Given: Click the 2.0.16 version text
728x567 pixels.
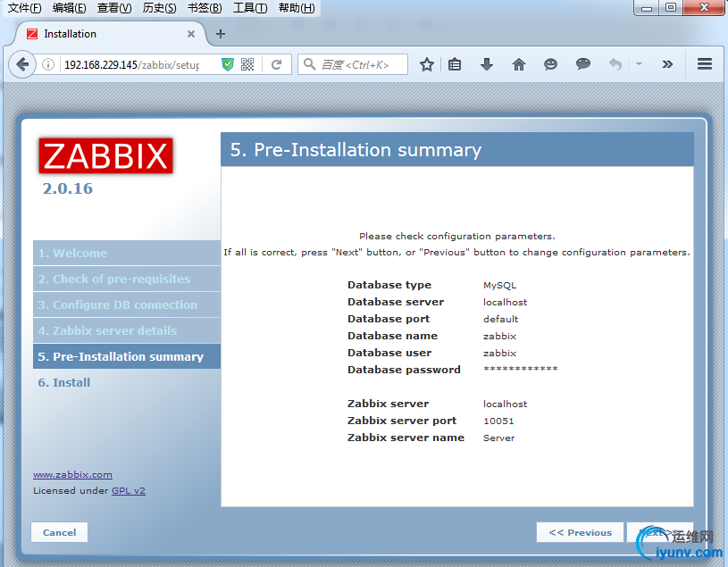Looking at the screenshot, I should coord(68,188).
